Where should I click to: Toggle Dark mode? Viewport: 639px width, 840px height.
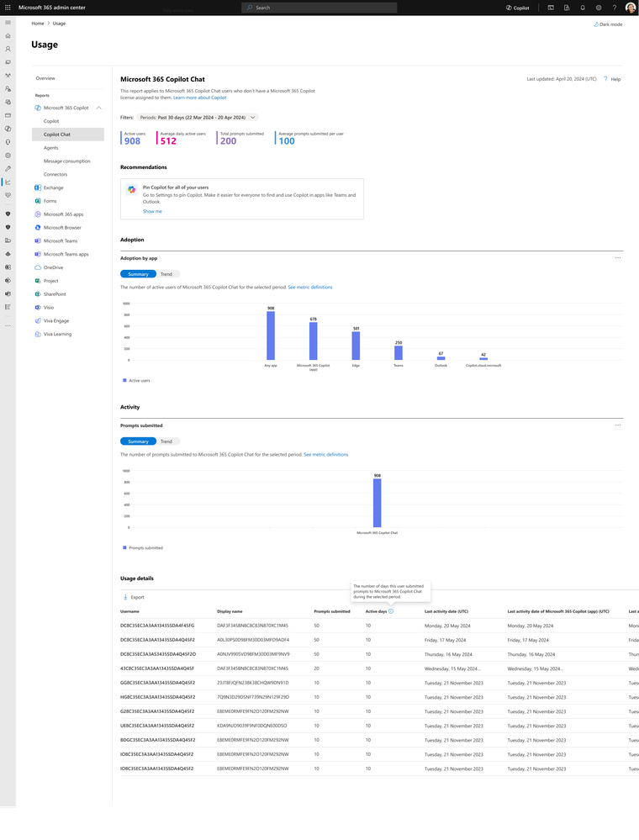(x=608, y=24)
